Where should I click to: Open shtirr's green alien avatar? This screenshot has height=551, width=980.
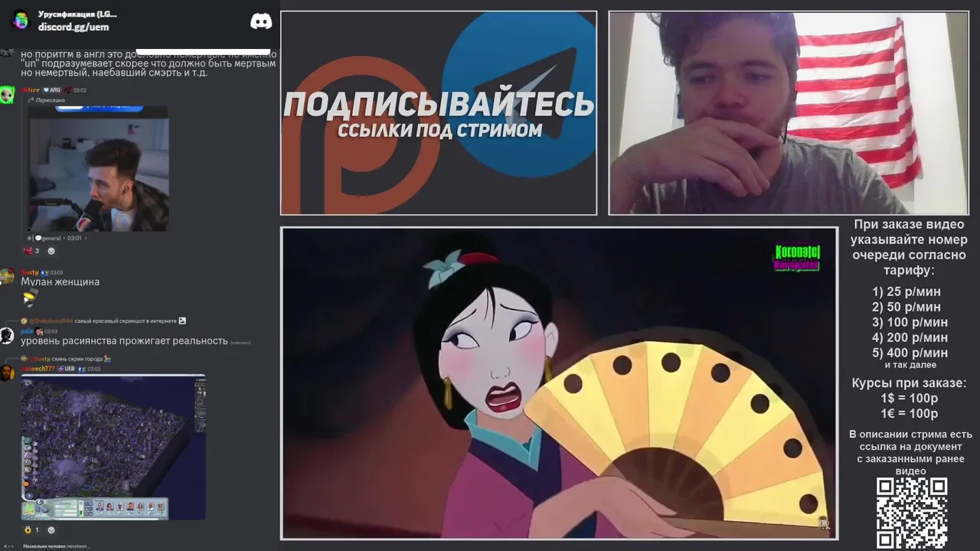click(7, 94)
